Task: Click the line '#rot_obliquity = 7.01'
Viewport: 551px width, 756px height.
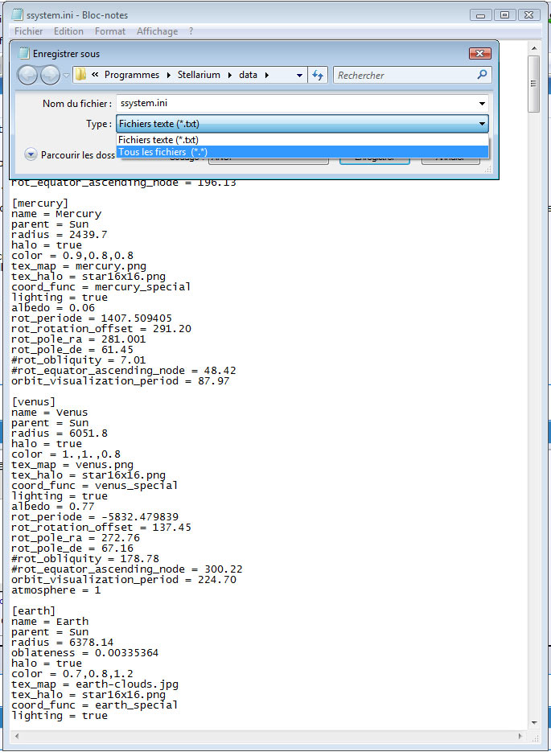Action: click(79, 360)
